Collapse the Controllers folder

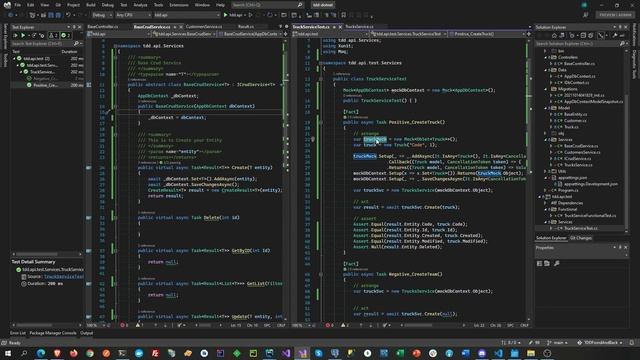[546, 58]
